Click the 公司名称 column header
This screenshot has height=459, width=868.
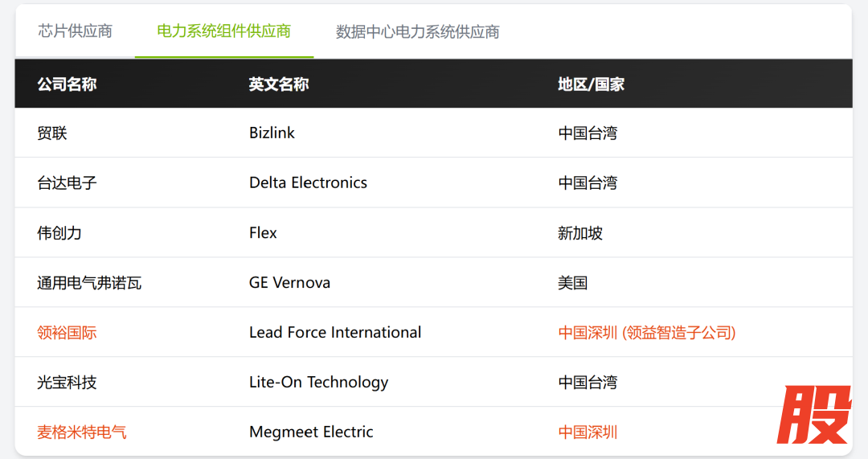point(67,84)
